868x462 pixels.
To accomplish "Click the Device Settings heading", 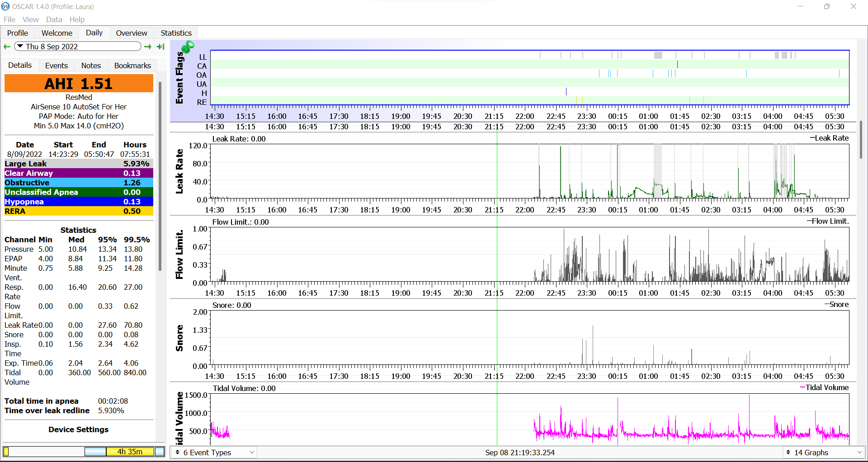I will coord(79,429).
